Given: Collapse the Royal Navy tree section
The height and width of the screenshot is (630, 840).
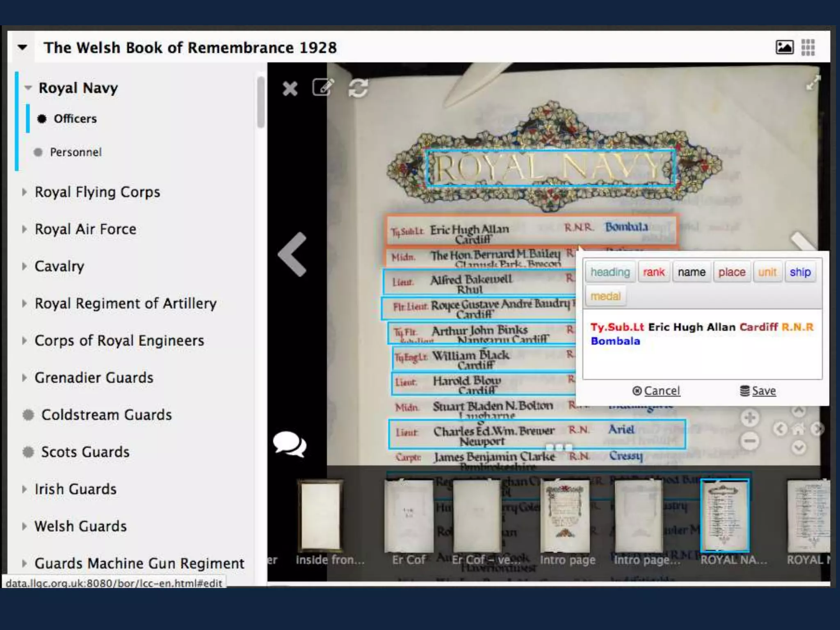Looking at the screenshot, I should (x=28, y=88).
